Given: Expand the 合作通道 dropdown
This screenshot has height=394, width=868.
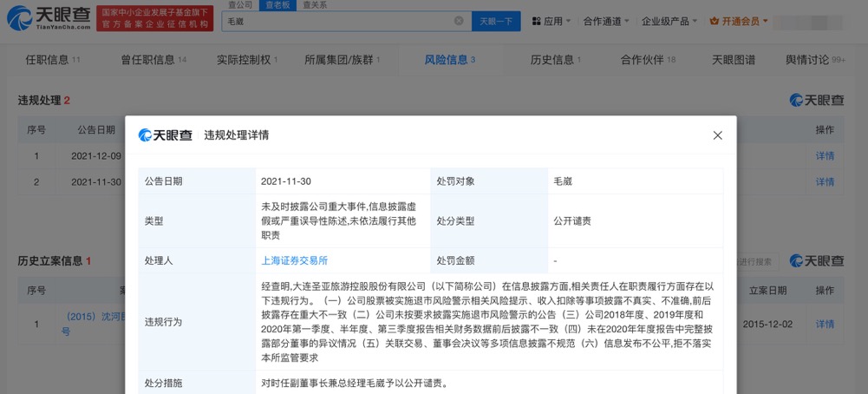Looking at the screenshot, I should click(x=606, y=21).
